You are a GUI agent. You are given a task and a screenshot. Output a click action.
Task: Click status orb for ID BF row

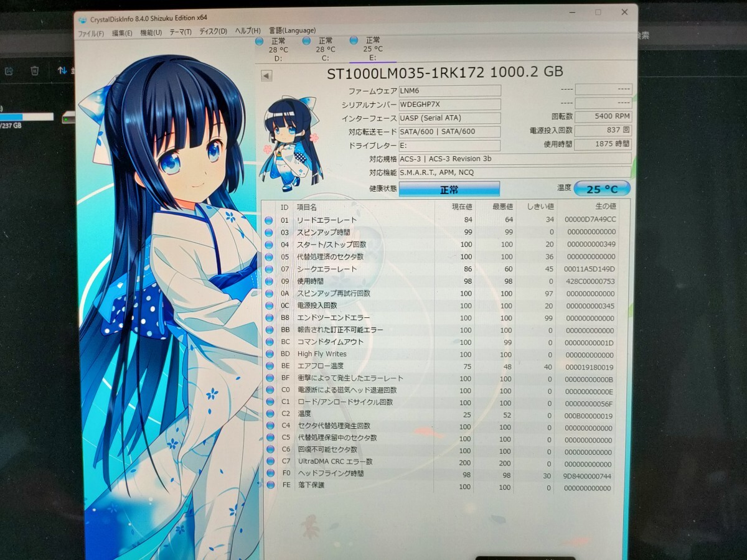[269, 378]
